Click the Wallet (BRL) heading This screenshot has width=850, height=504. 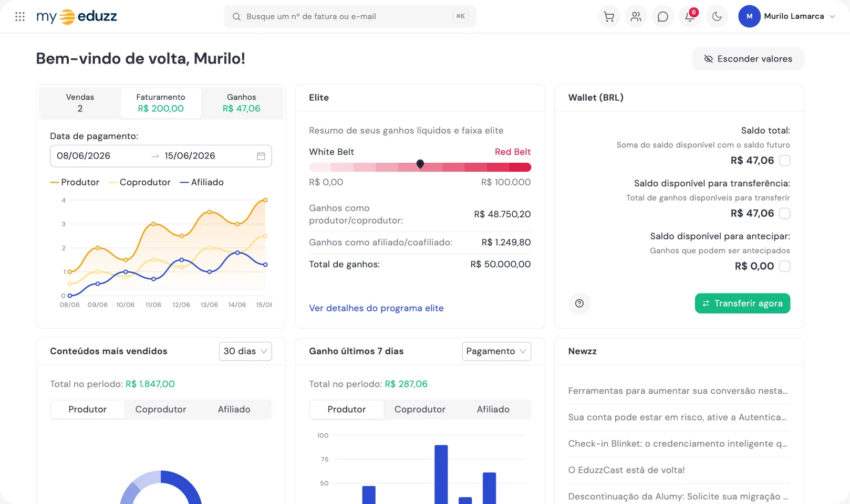(x=596, y=98)
